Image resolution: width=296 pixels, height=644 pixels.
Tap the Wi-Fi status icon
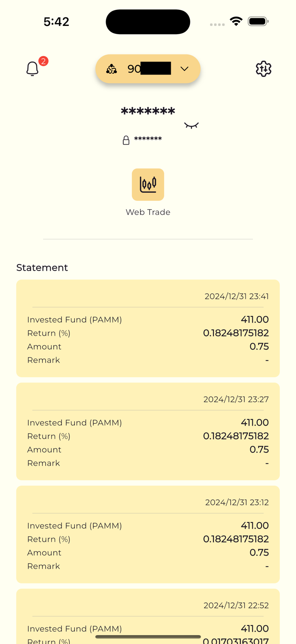[x=236, y=21]
